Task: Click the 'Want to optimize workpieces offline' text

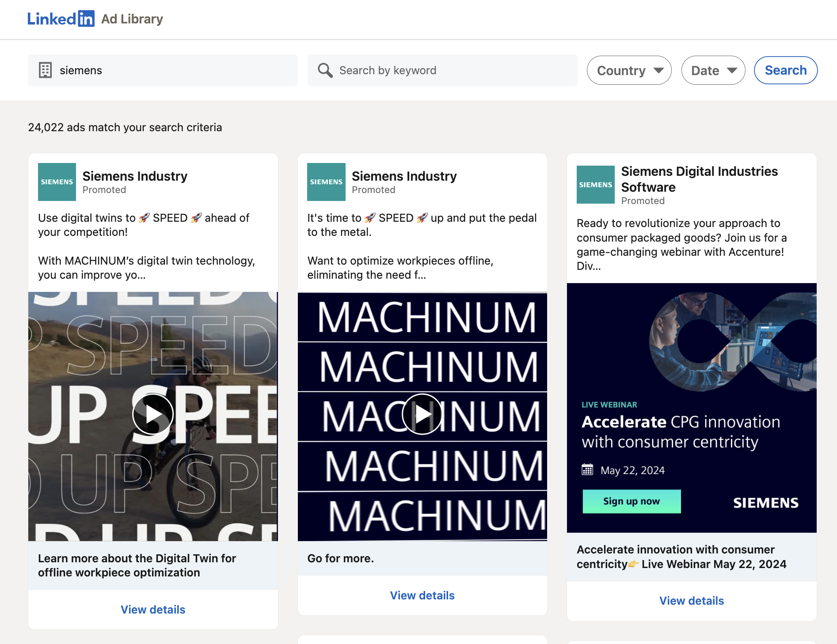Action: (400, 268)
